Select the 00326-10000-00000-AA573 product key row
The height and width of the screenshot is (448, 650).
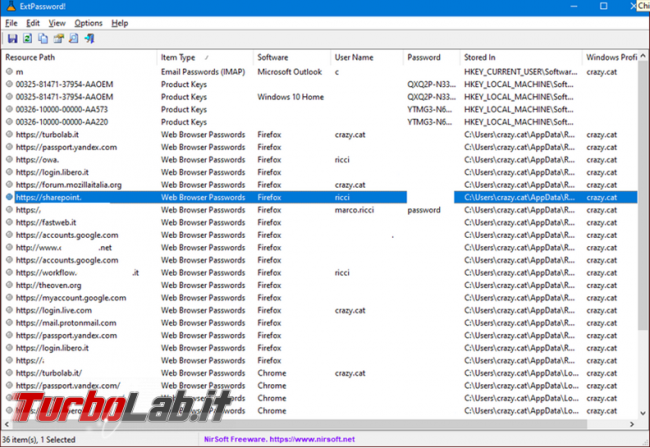tap(319, 109)
